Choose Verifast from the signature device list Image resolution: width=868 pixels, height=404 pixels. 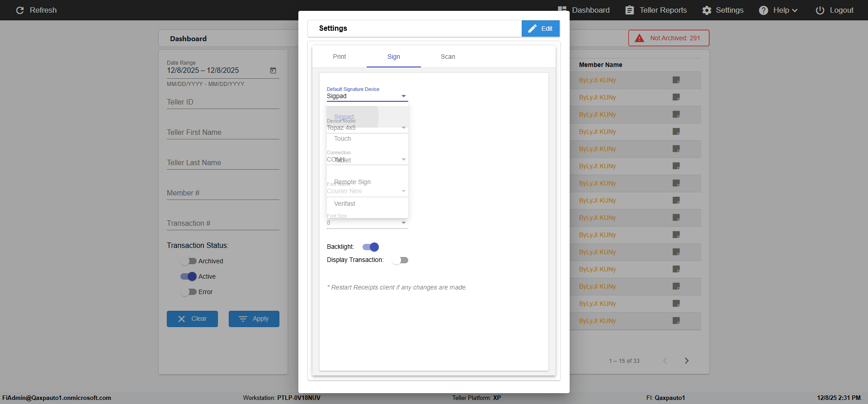[367, 204]
